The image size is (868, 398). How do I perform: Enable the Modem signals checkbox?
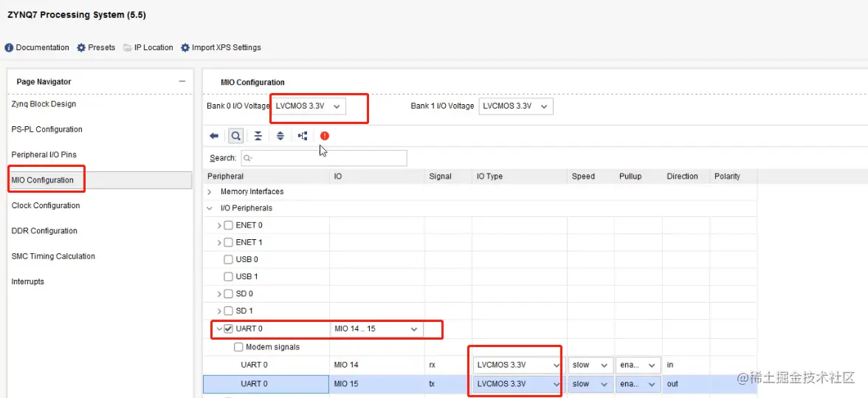(x=238, y=347)
